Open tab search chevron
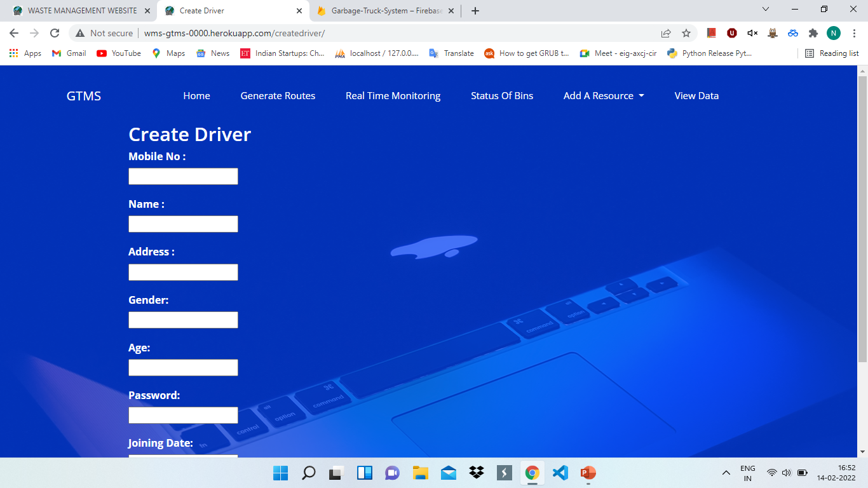 tap(765, 9)
